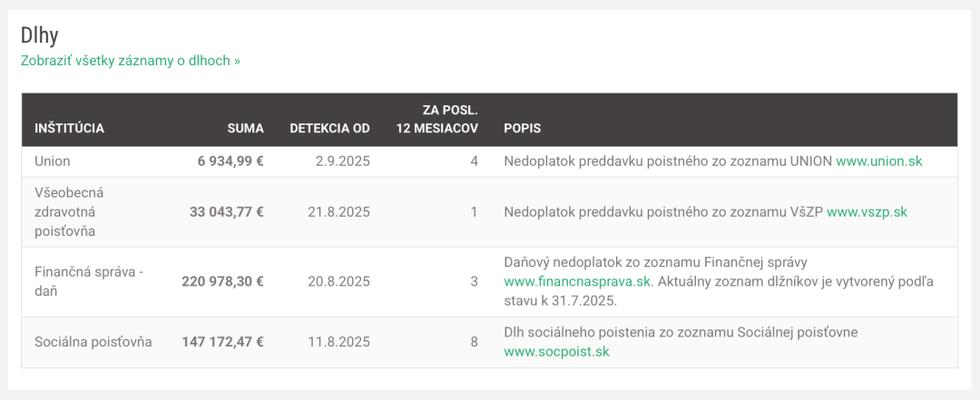
Task: Select the Všeobecná zdravotná poisťovňa cell
Action: coord(69,212)
